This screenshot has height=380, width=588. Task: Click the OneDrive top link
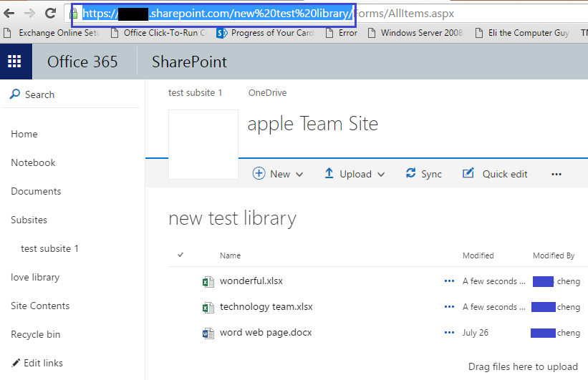267,92
